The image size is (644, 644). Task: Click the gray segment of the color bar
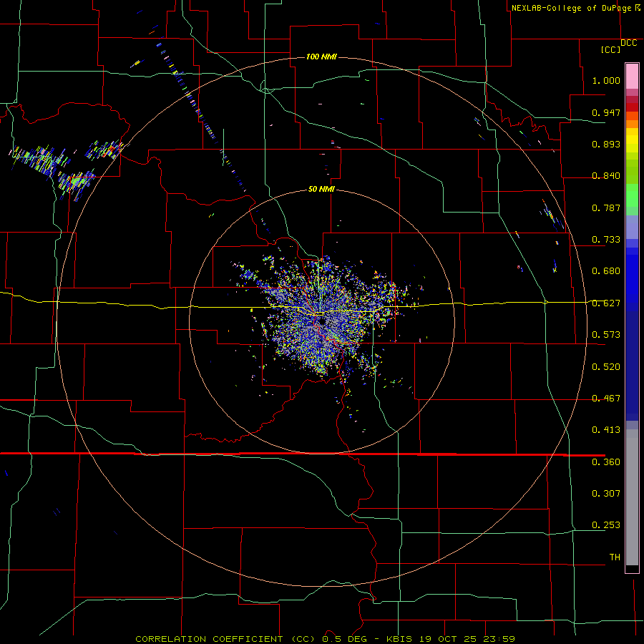click(x=632, y=497)
